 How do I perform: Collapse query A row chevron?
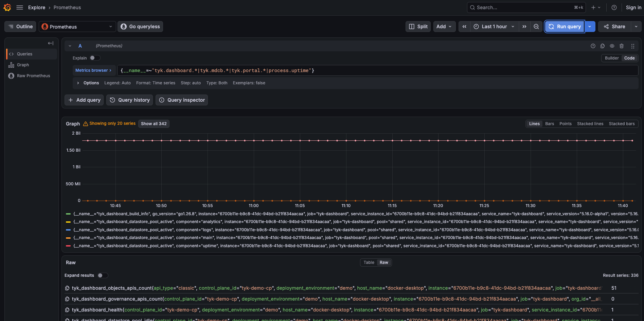70,46
